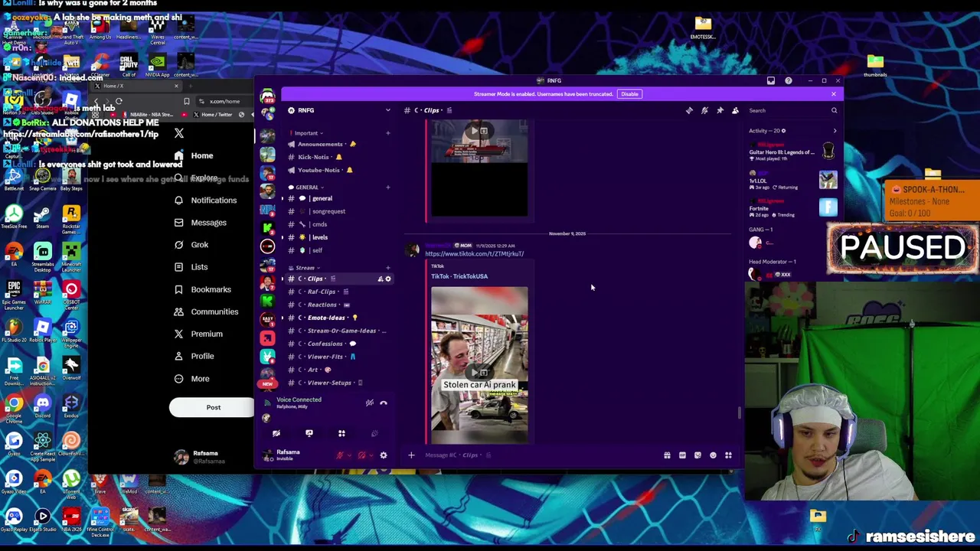This screenshot has width=980, height=551.
Task: Open the Stream-Or-Game-Ideas channel
Action: [x=339, y=331]
